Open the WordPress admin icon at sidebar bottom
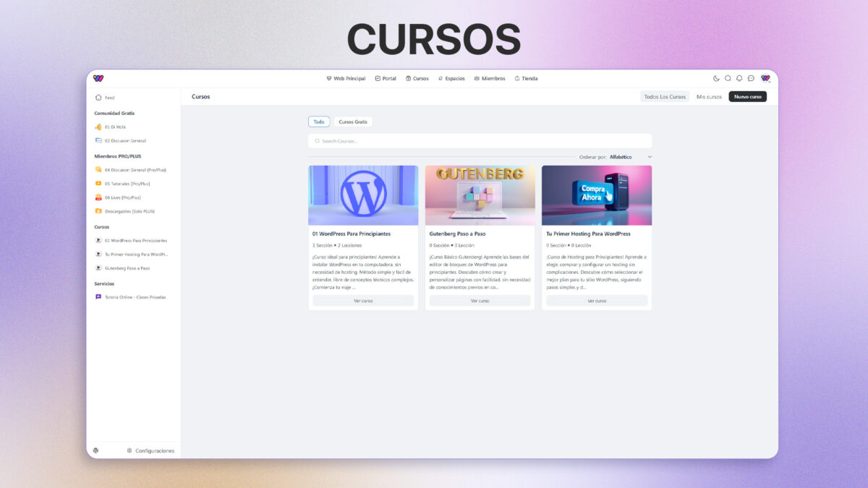 click(95, 450)
